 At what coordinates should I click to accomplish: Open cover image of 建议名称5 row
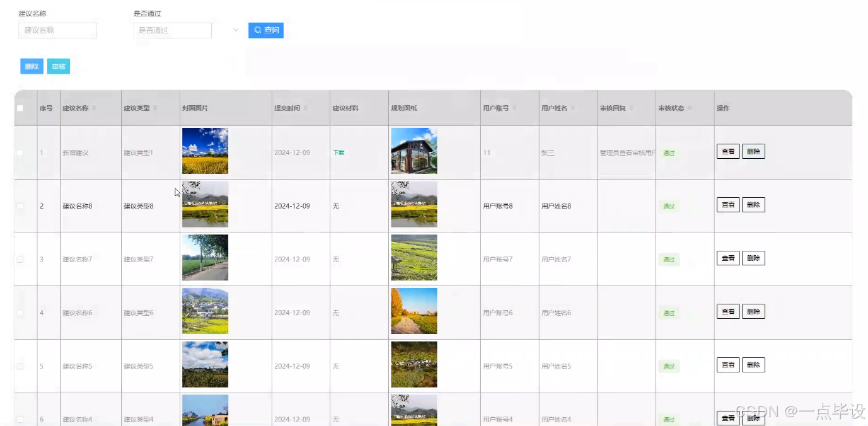[x=205, y=364]
